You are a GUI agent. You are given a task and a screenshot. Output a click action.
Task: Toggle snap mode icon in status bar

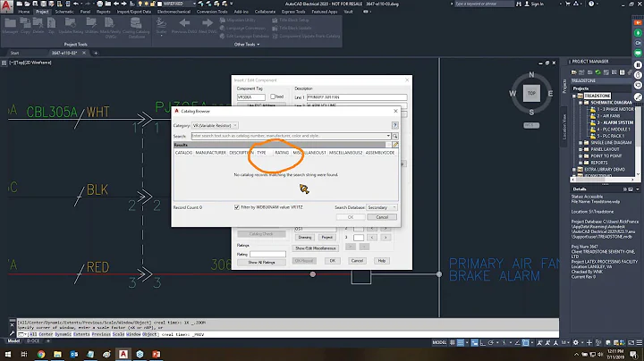(x=461, y=342)
